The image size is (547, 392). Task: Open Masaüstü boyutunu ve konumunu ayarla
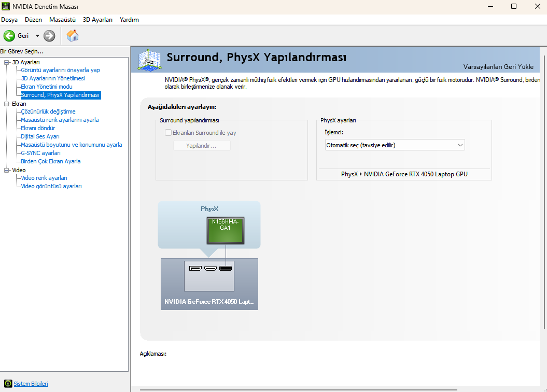(x=72, y=145)
